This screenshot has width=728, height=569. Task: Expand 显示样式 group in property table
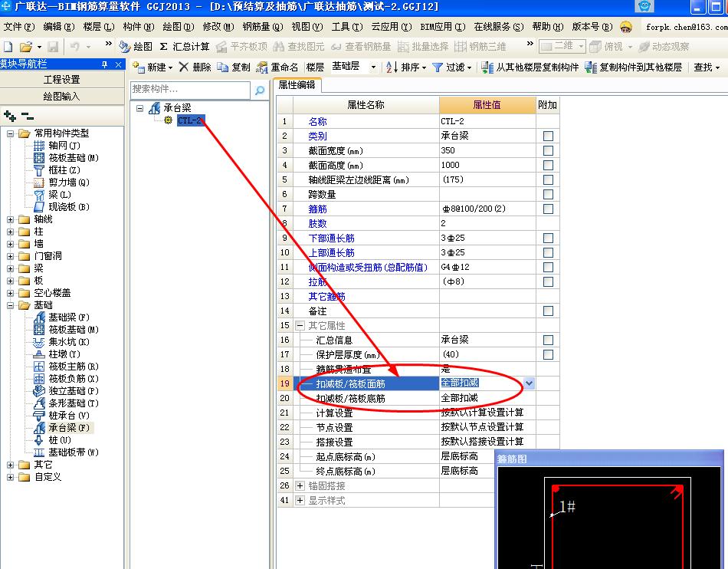(x=300, y=501)
